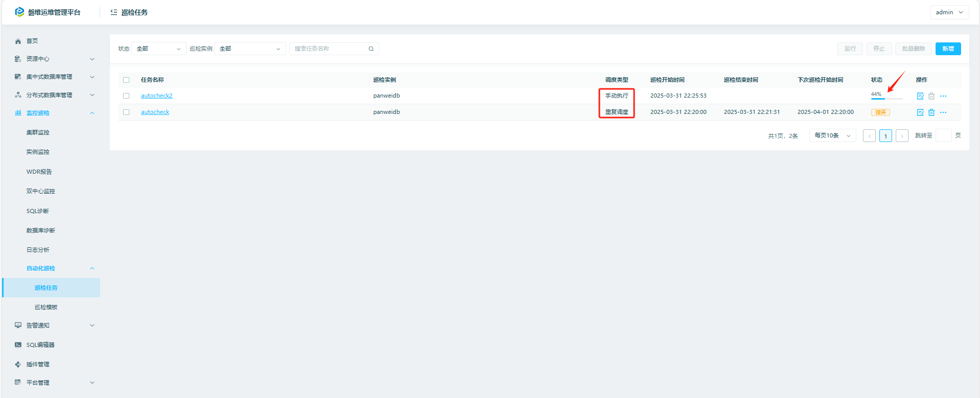Select 巡检任务 in the sidebar

click(51, 288)
